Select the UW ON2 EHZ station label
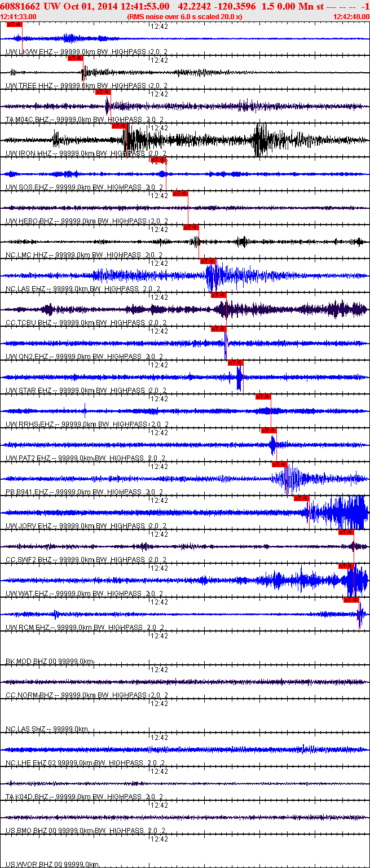 85,357
